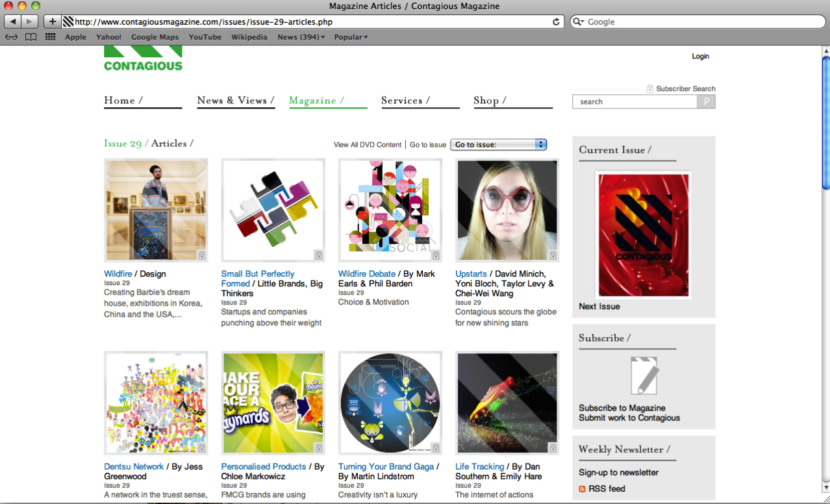Open the Magazine navigation tab
Image resolution: width=830 pixels, height=504 pixels.
316,101
